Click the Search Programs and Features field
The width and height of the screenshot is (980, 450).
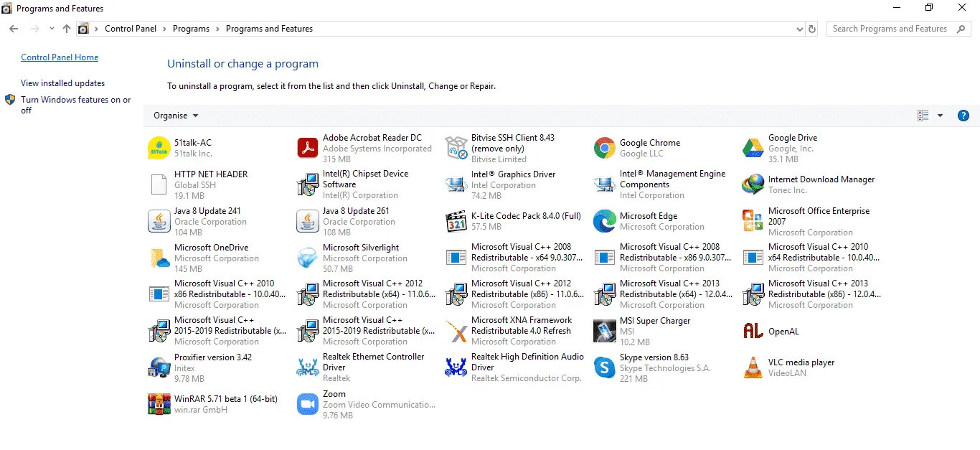click(x=899, y=29)
